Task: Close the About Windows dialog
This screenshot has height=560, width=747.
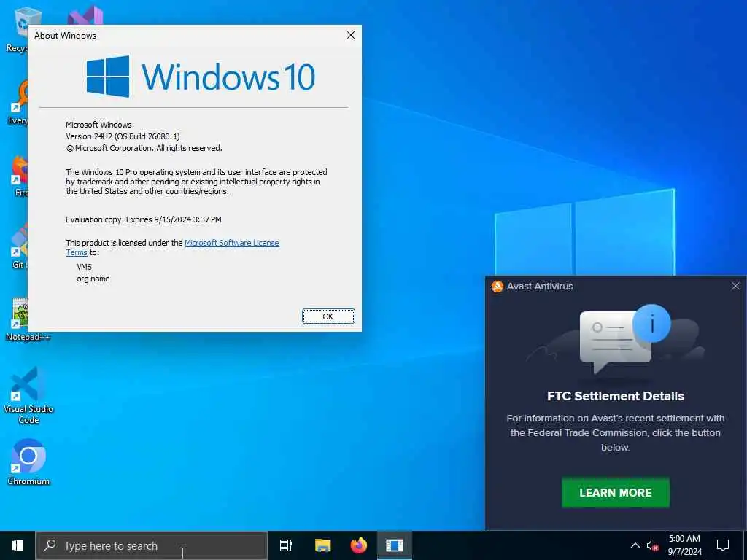Action: [351, 35]
